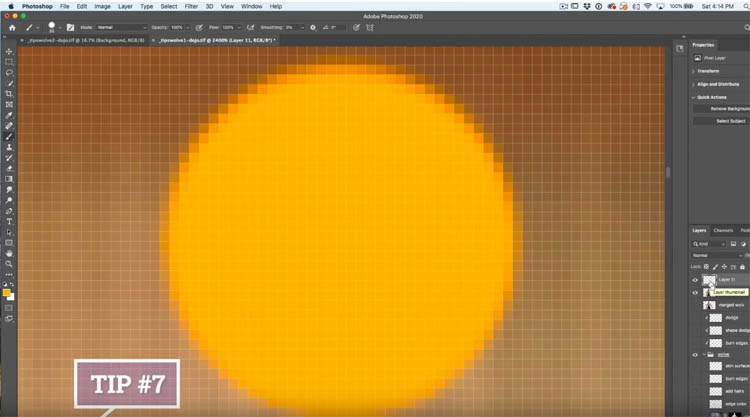This screenshot has height=417, width=750.
Task: Select the Lasso tool
Action: coord(9,72)
